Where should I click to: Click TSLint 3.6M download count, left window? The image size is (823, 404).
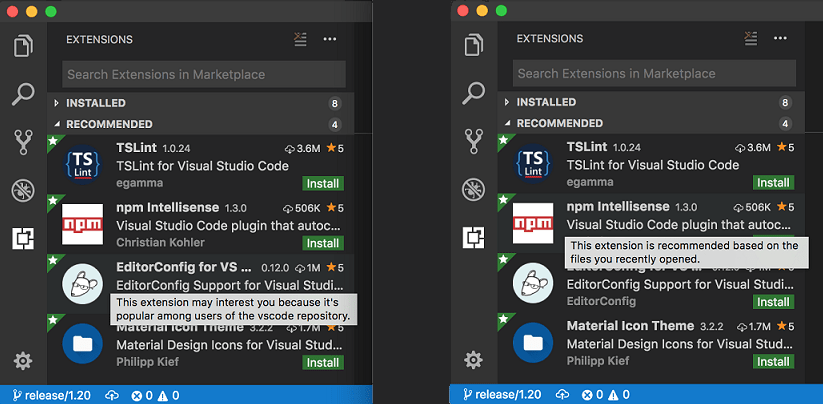point(301,149)
